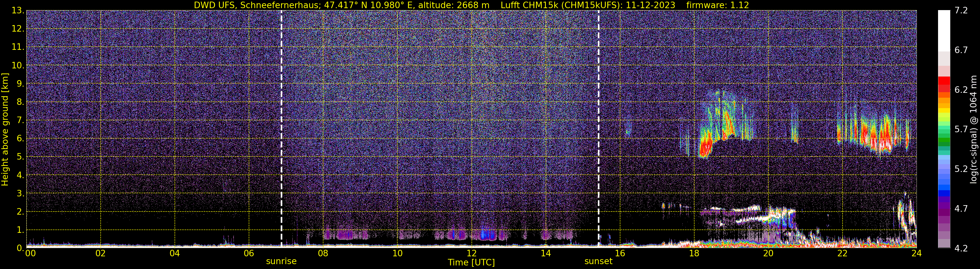The width and height of the screenshot is (980, 269).
Task: Click the colorbar tick value 4.2
Action: click(x=961, y=248)
